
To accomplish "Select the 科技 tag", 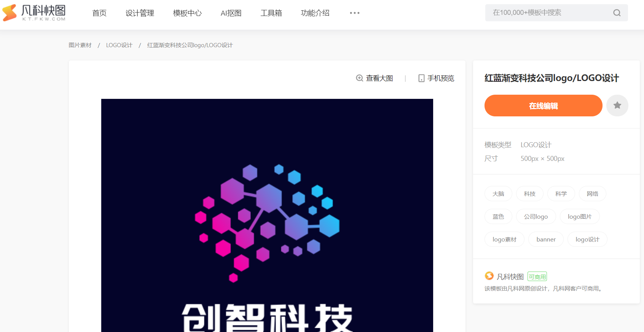I will click(x=529, y=194).
